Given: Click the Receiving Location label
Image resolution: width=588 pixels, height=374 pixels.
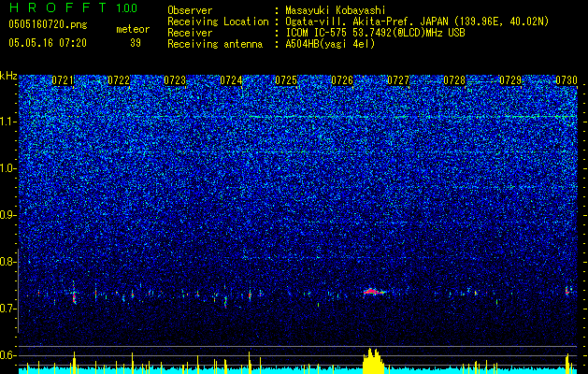Looking at the screenshot, I should click(x=218, y=22).
